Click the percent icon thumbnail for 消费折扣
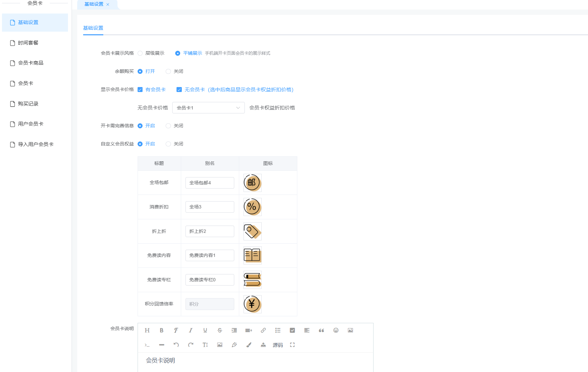 point(252,207)
